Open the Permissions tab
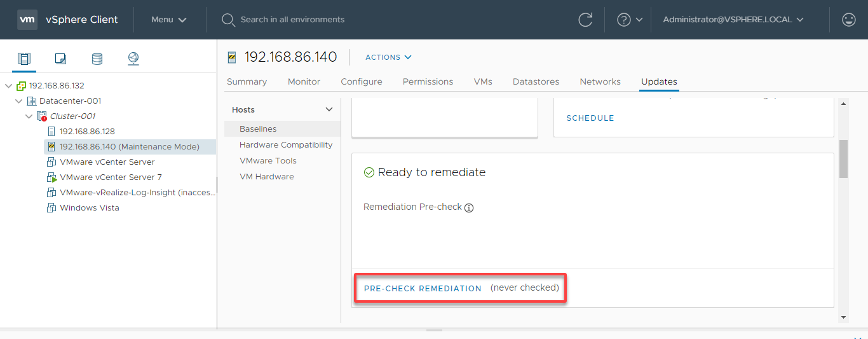868x339 pixels. (428, 81)
